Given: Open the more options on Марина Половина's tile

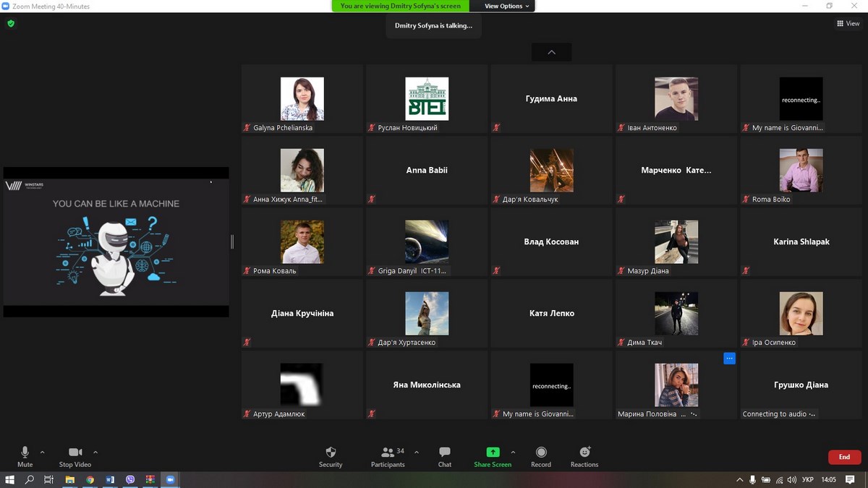Looking at the screenshot, I should 729,359.
